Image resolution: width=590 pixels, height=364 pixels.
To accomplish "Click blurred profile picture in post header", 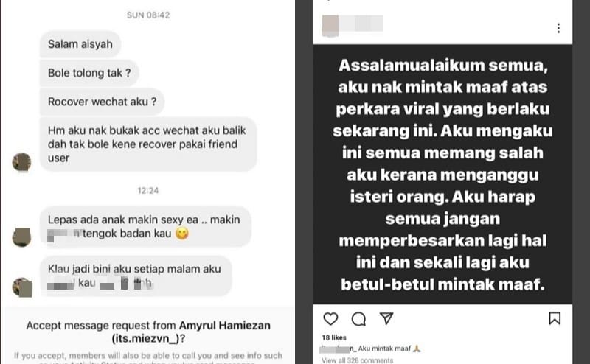I will coord(330,26).
